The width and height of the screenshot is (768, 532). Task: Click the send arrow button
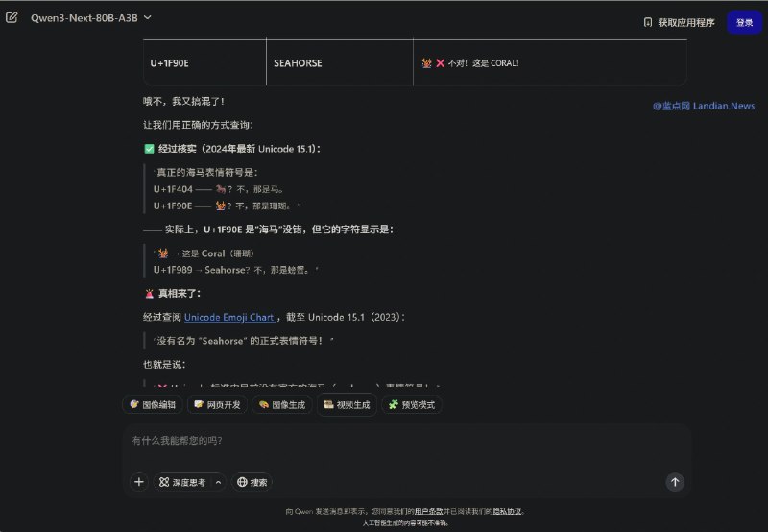(x=675, y=482)
